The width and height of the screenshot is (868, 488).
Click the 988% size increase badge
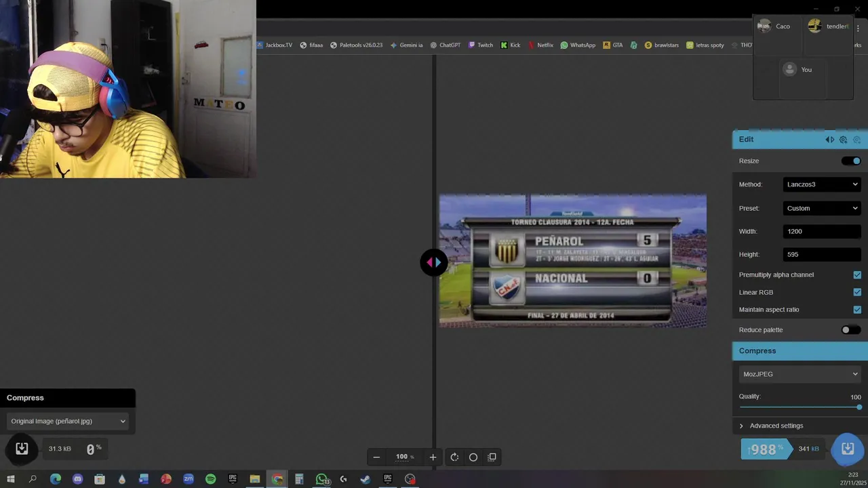(766, 449)
